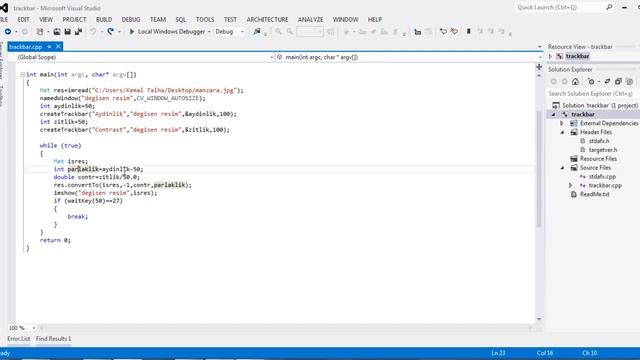Select stdafx.h in Solution Explorer
This screenshot has width=640, height=360.
(599, 141)
